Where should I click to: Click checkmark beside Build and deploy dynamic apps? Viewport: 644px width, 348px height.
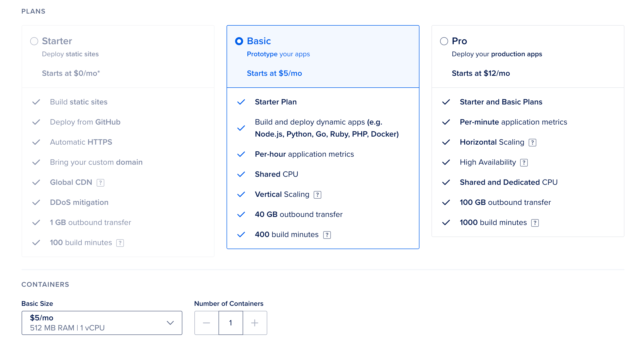241,128
